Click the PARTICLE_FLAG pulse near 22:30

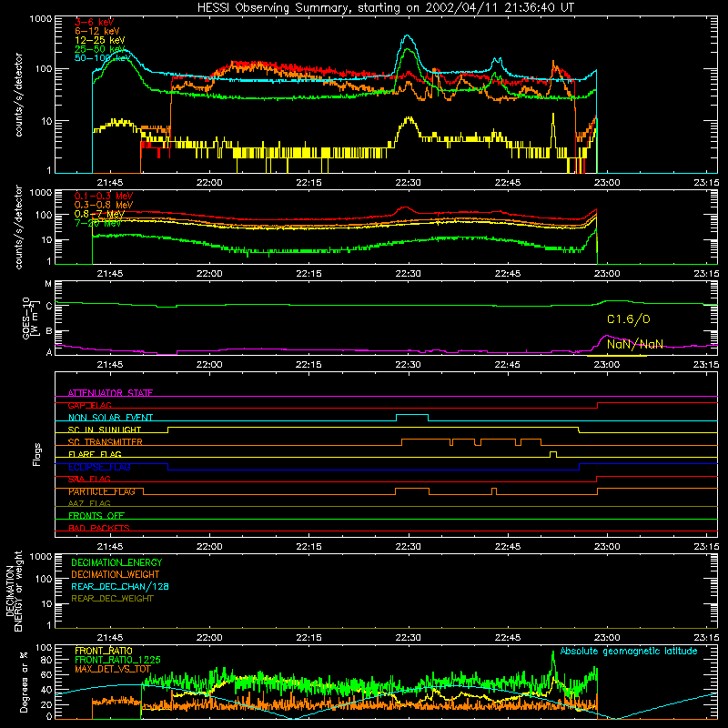[x=412, y=489]
